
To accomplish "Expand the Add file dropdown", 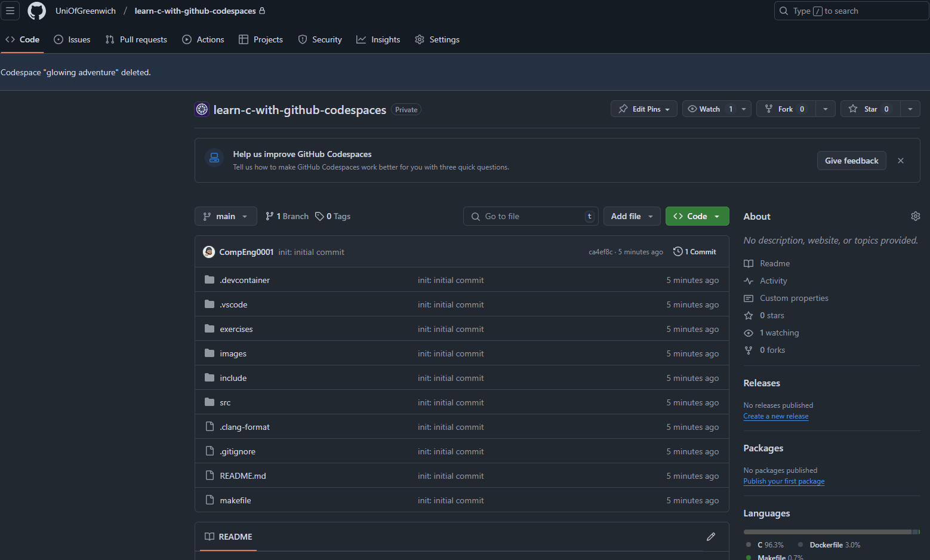I will [x=632, y=216].
